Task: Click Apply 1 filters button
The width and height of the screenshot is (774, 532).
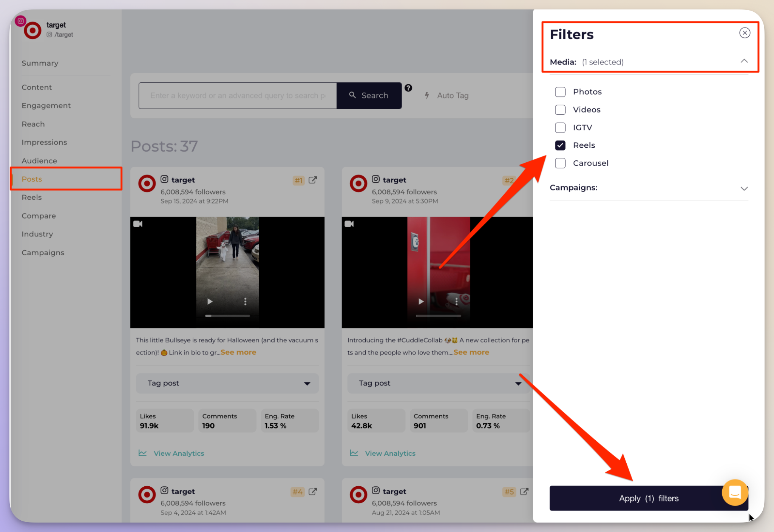Action: click(x=648, y=498)
